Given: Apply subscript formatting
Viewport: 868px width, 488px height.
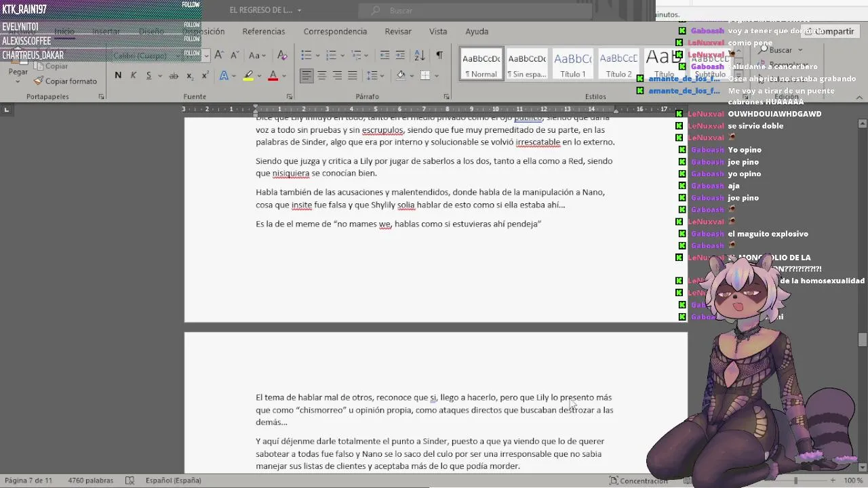Looking at the screenshot, I should click(x=190, y=76).
